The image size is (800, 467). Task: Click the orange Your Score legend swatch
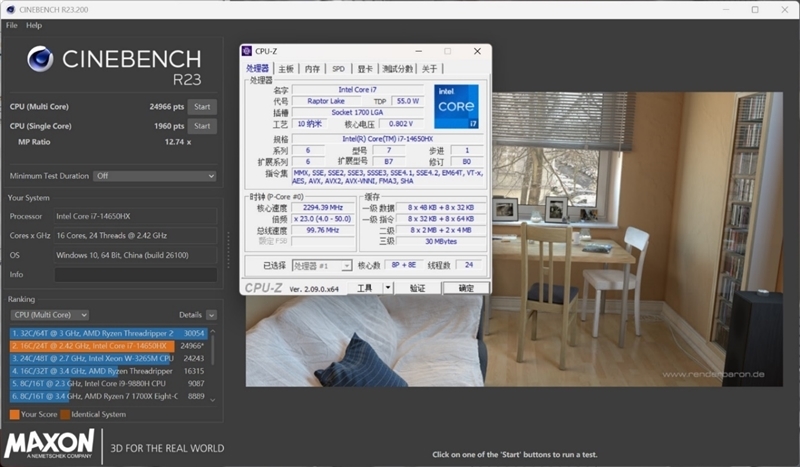(15, 414)
